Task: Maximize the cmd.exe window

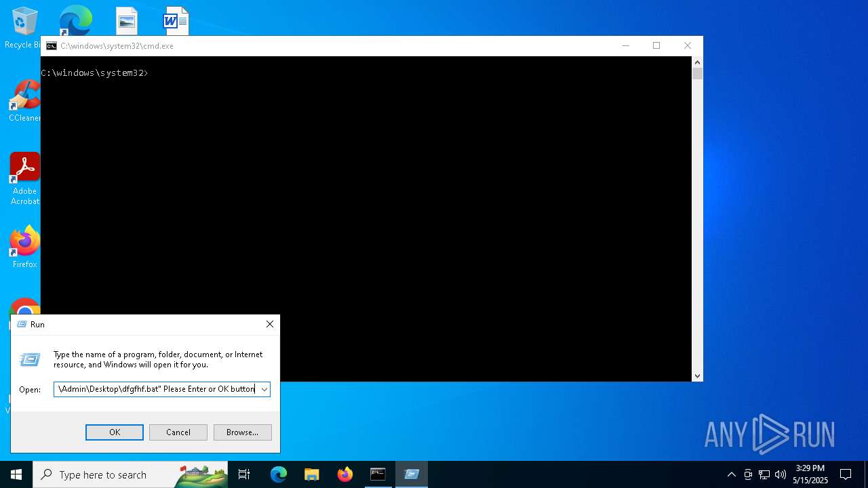Action: pyautogui.click(x=656, y=46)
